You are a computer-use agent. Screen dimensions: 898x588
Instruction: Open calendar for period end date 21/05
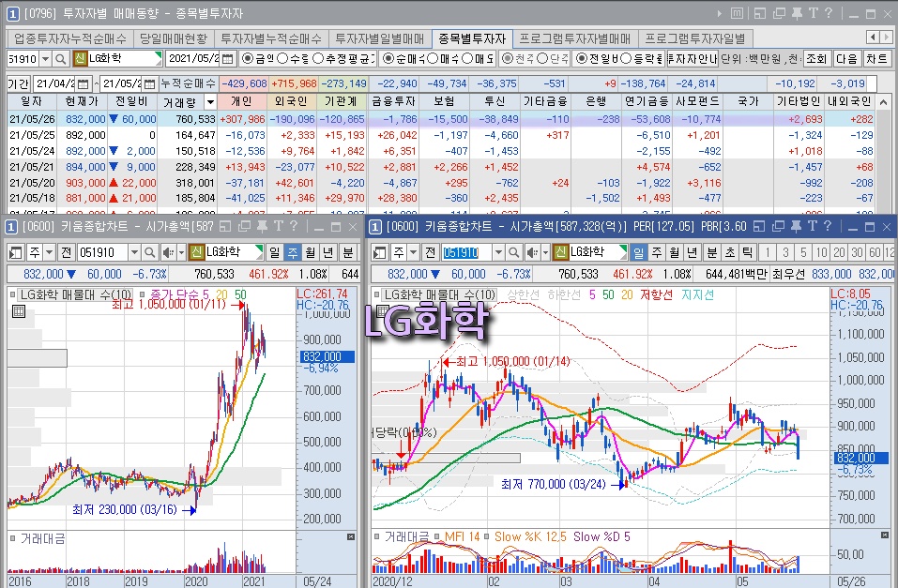point(149,83)
